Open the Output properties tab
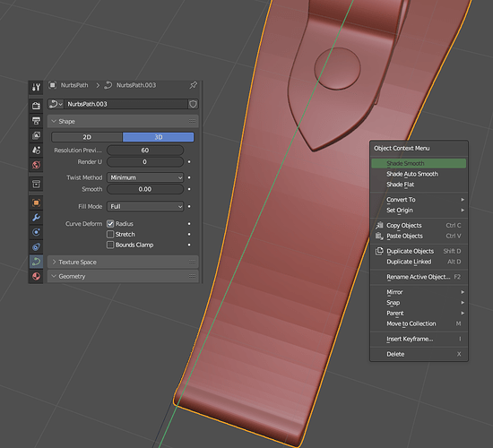 pyautogui.click(x=36, y=120)
